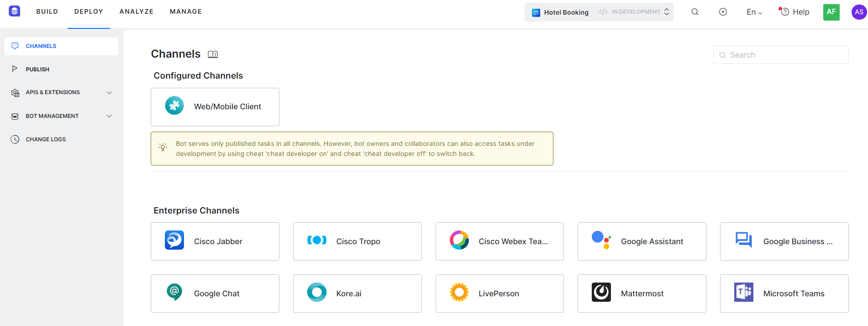
Task: Click the Web/Mobile Client puzzle icon
Action: (174, 106)
